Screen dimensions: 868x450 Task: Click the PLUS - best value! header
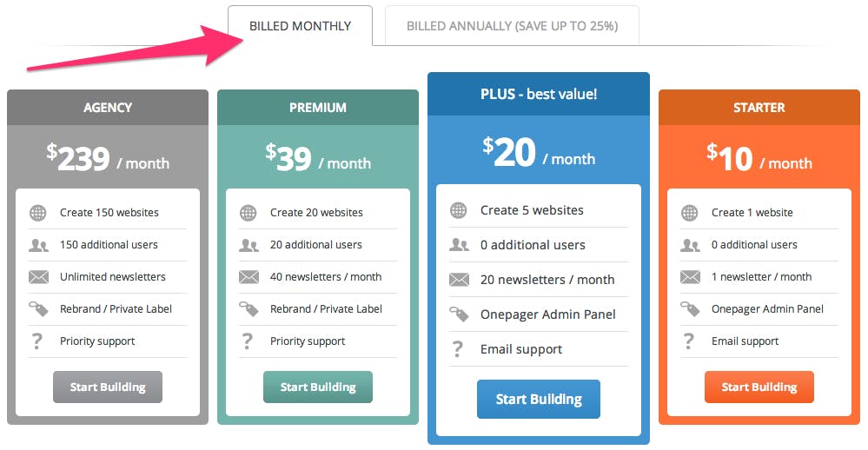point(539,94)
